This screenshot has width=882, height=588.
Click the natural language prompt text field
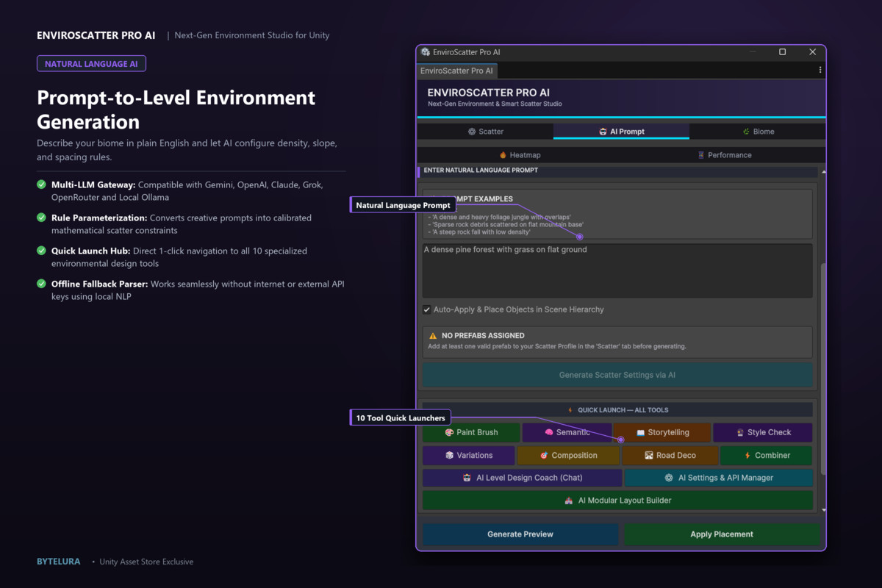617,270
